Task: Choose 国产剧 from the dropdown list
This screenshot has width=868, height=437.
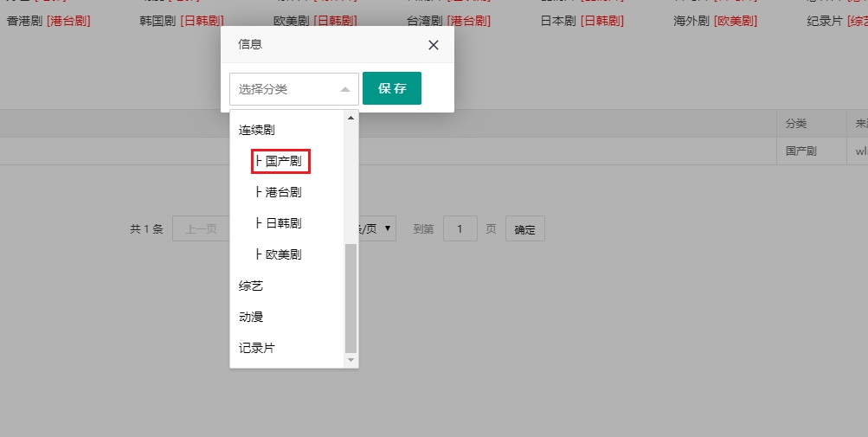Action: pyautogui.click(x=280, y=161)
